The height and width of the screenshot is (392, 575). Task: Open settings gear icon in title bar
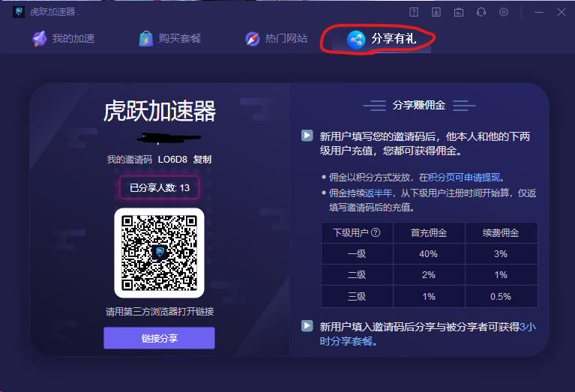[x=504, y=12]
